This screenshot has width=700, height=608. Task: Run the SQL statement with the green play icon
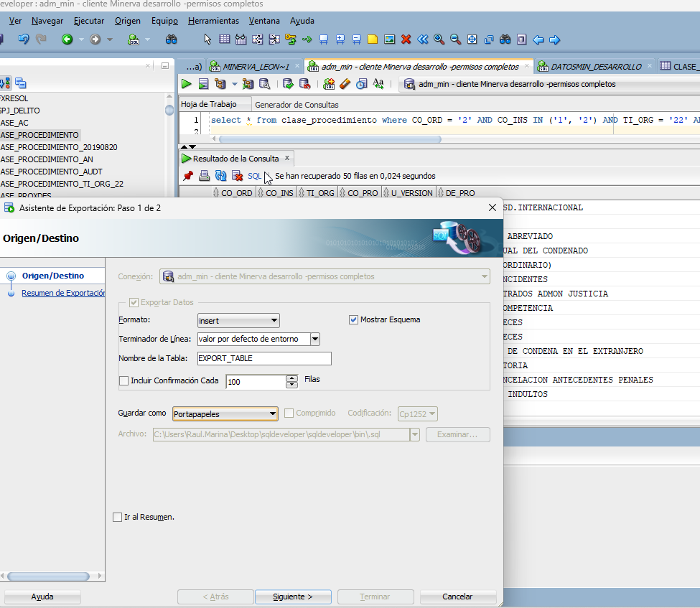point(186,84)
